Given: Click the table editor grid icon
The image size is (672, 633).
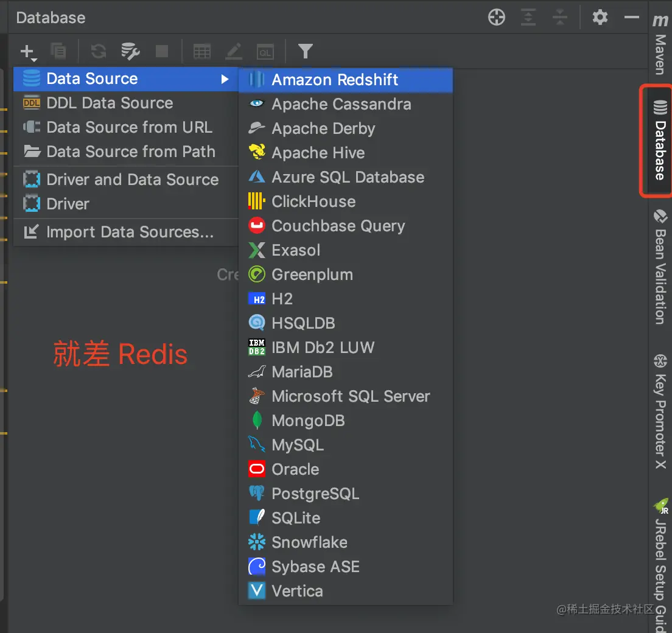Looking at the screenshot, I should click(201, 51).
